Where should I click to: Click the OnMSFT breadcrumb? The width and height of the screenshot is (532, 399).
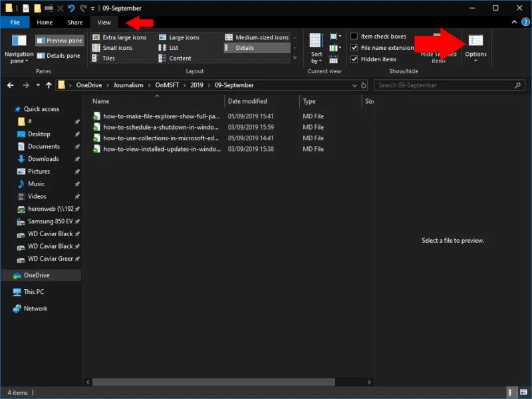[x=167, y=85]
